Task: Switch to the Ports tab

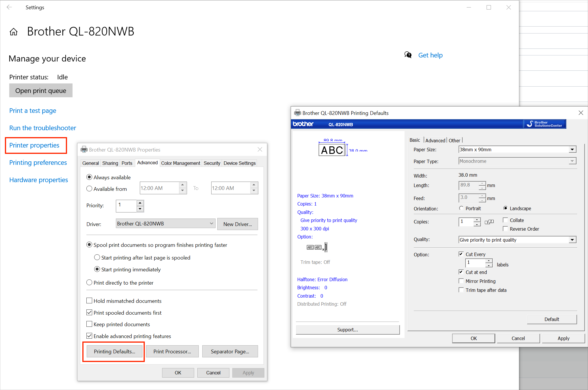Action: pyautogui.click(x=127, y=163)
